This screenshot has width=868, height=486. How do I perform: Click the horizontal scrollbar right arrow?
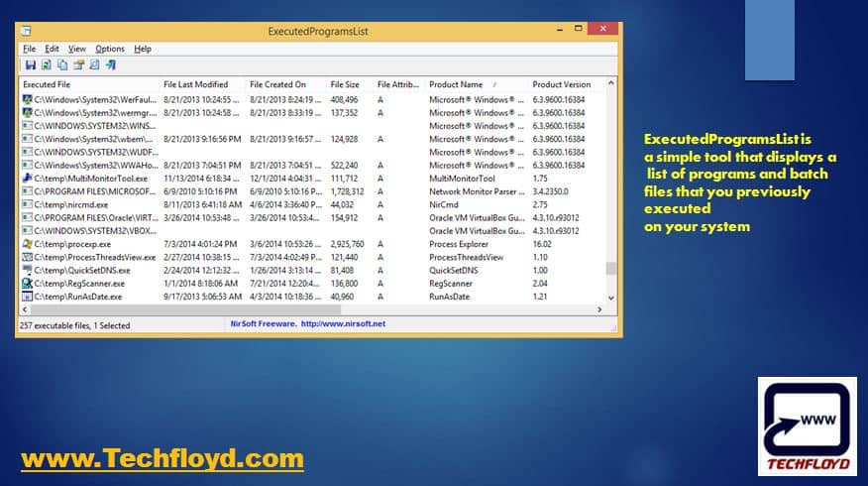pos(599,309)
